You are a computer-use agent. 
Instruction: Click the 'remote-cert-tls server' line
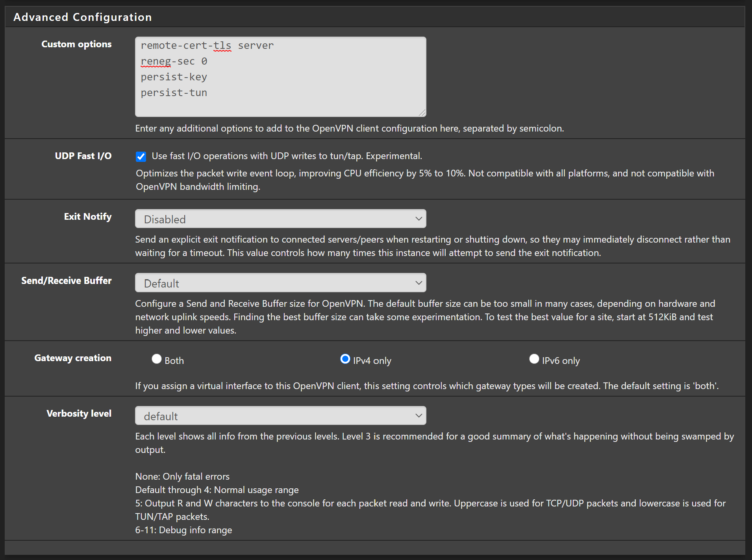[x=207, y=46]
